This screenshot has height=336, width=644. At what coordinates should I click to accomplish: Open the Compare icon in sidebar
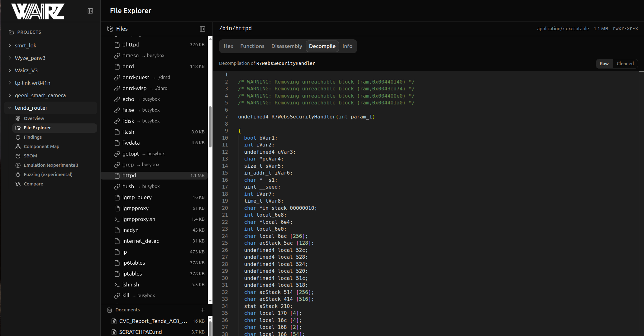(18, 184)
